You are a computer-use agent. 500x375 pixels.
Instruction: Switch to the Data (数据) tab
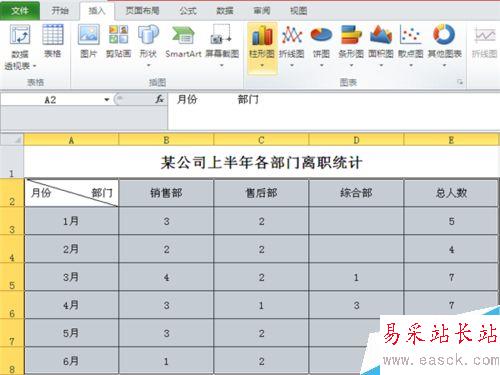(x=225, y=11)
